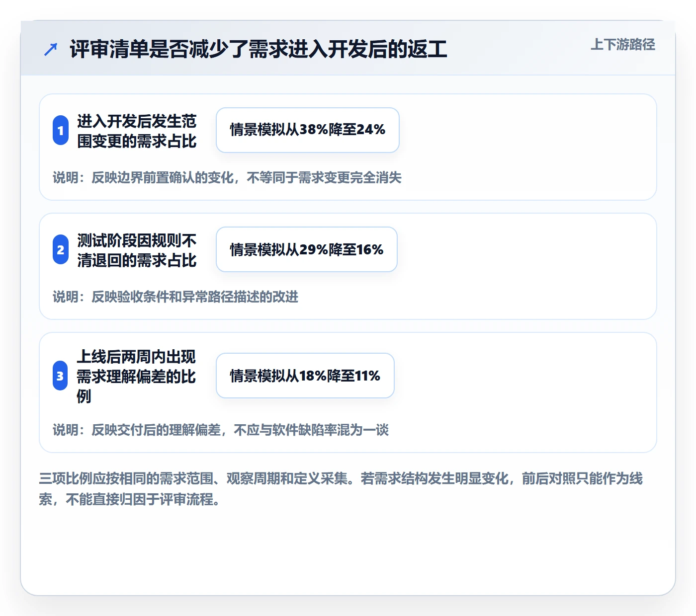Click the note 反映边界前置确认的变化

tap(227, 177)
